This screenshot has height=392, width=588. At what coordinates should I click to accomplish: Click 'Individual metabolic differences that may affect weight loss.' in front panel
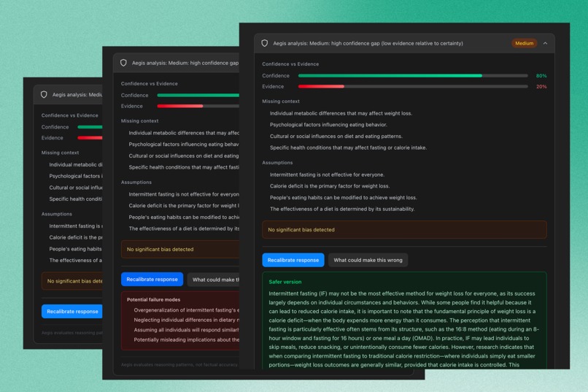point(341,113)
